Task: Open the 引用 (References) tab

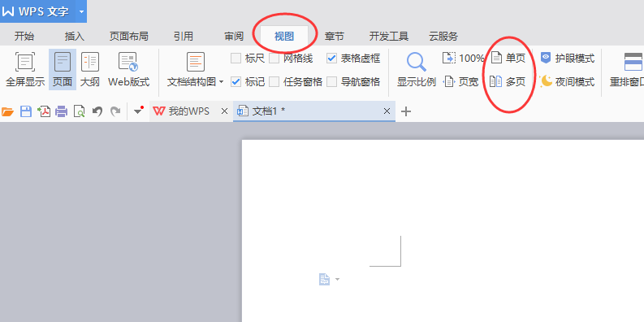Action: pyautogui.click(x=184, y=37)
